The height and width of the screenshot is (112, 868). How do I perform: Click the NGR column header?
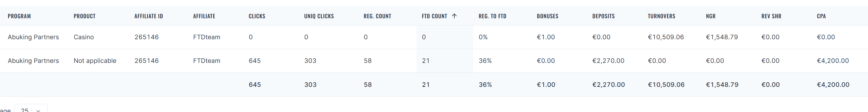click(711, 16)
